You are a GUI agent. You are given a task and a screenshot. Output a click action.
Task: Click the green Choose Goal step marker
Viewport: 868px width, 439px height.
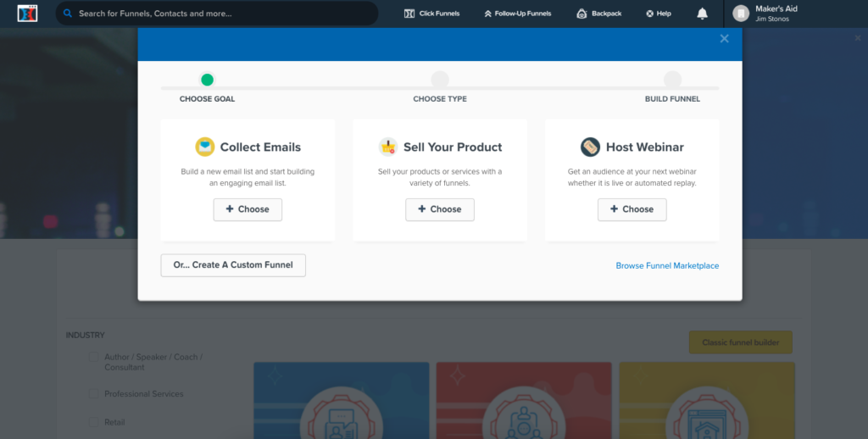[x=207, y=81]
